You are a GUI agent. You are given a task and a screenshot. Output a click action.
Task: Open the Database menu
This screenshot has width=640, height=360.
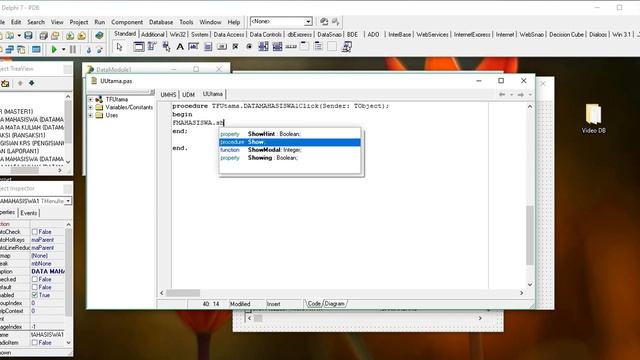click(161, 22)
